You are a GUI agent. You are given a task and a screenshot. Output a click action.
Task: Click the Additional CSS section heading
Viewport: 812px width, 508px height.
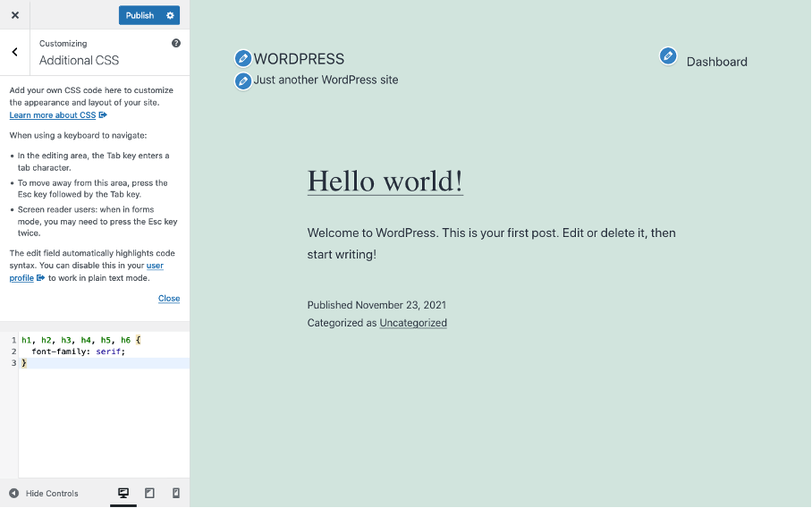point(80,60)
